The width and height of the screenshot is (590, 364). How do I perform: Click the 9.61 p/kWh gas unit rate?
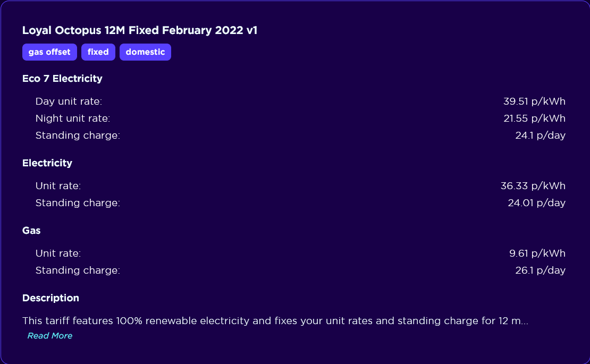click(x=537, y=253)
